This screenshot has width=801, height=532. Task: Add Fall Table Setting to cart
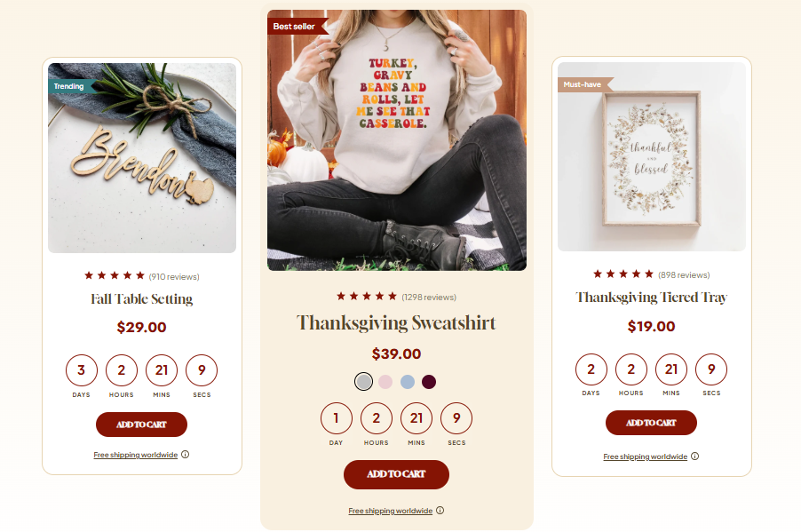[x=141, y=425]
